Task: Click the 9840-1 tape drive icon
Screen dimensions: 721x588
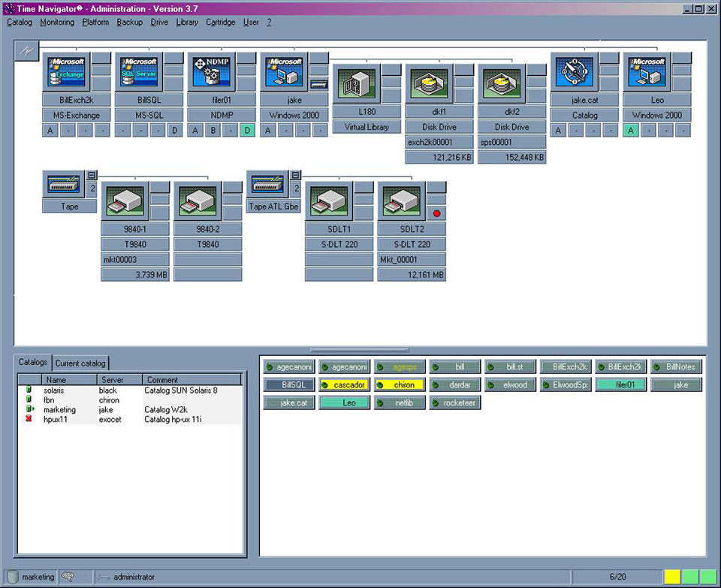Action: click(124, 200)
